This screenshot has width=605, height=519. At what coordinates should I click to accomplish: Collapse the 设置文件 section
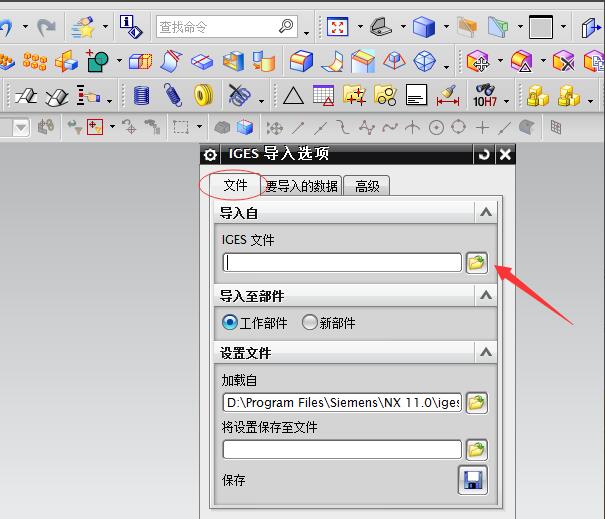(x=486, y=352)
